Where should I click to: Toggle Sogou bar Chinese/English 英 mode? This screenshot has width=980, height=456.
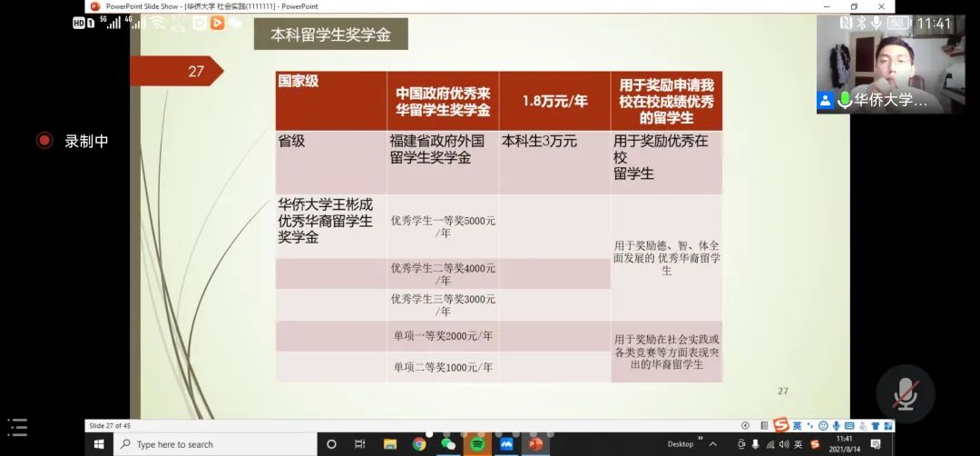798,425
